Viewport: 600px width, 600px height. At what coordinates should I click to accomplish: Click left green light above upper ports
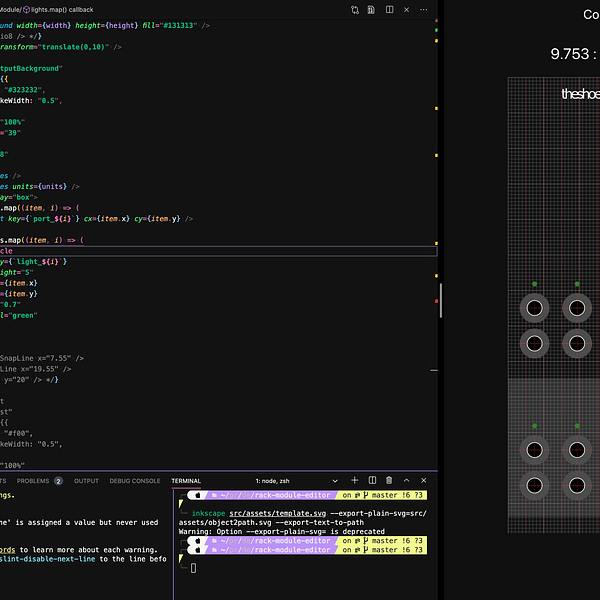(534, 284)
